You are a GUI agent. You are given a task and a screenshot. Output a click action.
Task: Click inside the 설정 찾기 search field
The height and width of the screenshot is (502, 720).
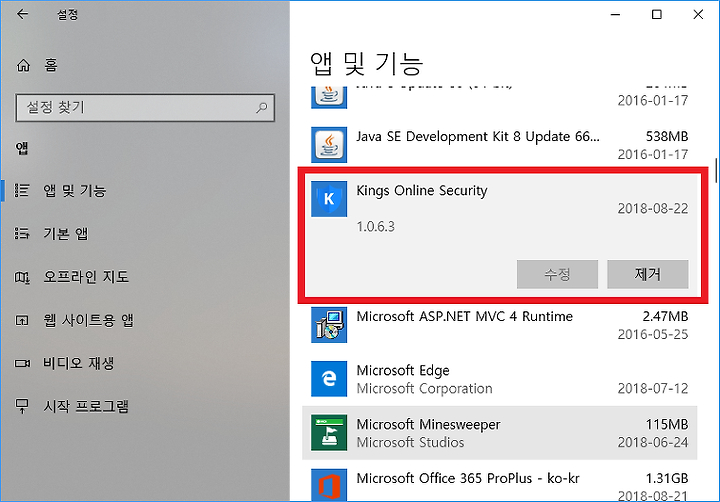[x=145, y=107]
